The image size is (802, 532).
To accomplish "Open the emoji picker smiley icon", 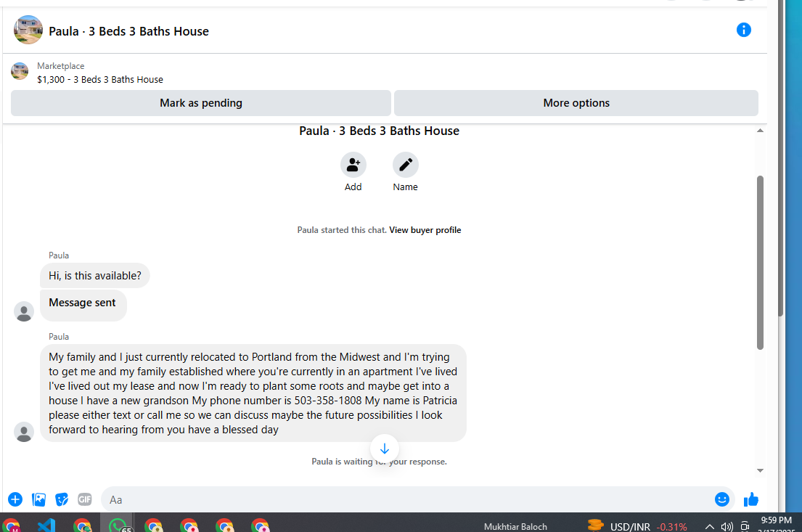I will tap(721, 499).
